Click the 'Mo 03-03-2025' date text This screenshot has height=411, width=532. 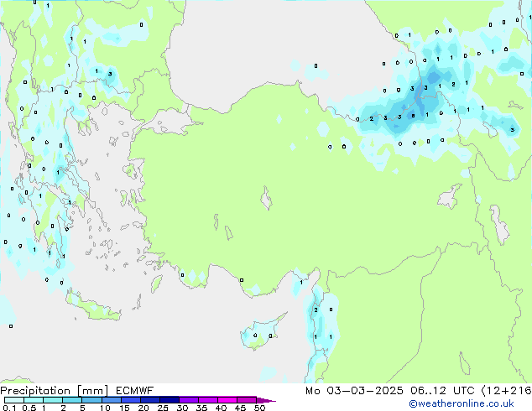pyautogui.click(x=354, y=391)
